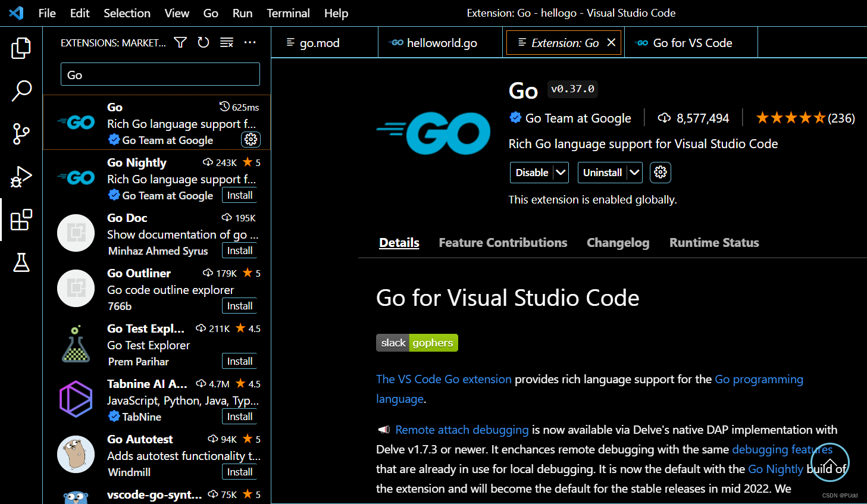Select the vscode-go-synt... list entry
Viewport: 867px width, 504px height.
point(157,495)
